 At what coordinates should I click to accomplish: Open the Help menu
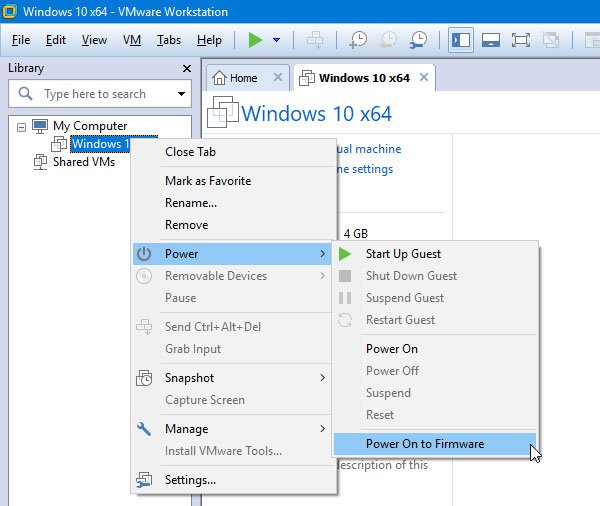[x=209, y=40]
